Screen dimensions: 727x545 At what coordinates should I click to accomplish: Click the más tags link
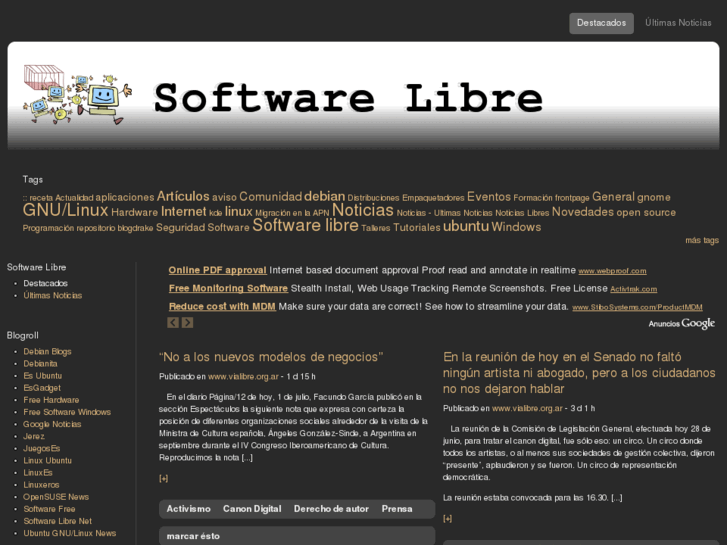click(702, 240)
